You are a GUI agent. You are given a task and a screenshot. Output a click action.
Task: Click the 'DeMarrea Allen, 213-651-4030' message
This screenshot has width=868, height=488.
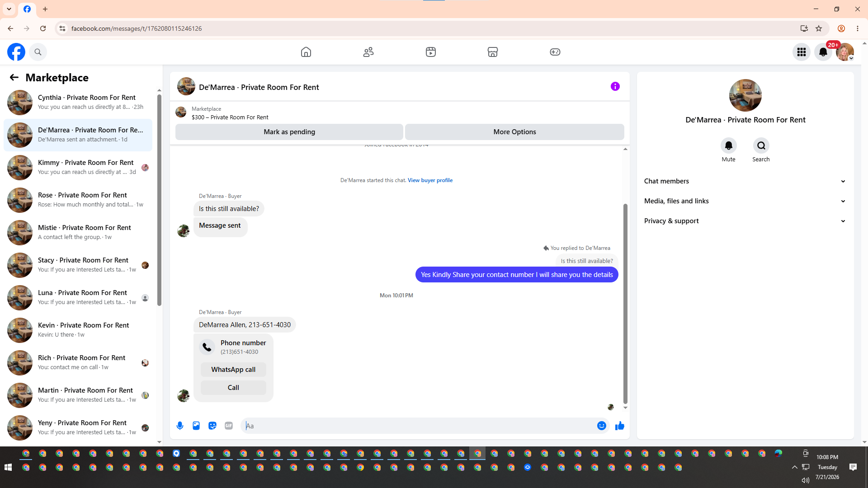[245, 325]
